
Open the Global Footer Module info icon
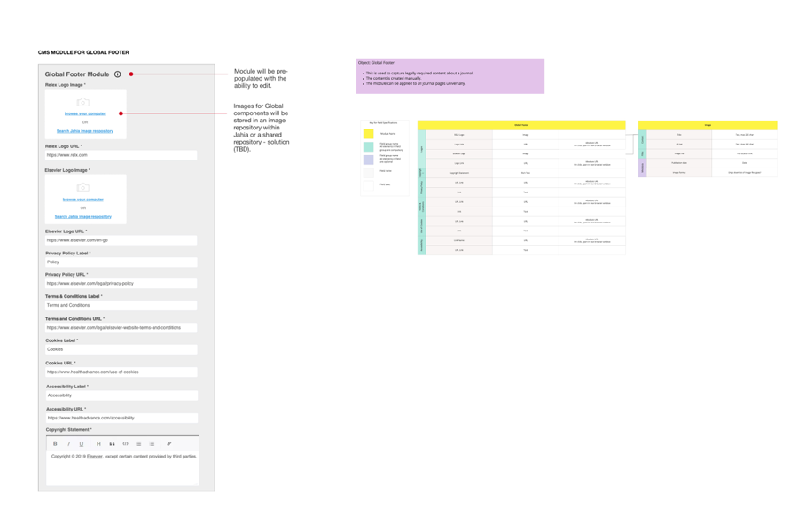tap(117, 74)
